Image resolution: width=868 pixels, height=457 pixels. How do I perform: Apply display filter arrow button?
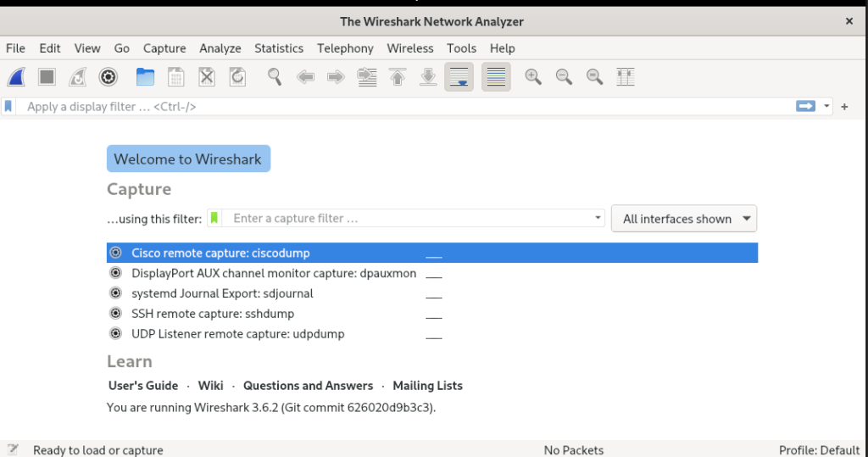pyautogui.click(x=805, y=106)
